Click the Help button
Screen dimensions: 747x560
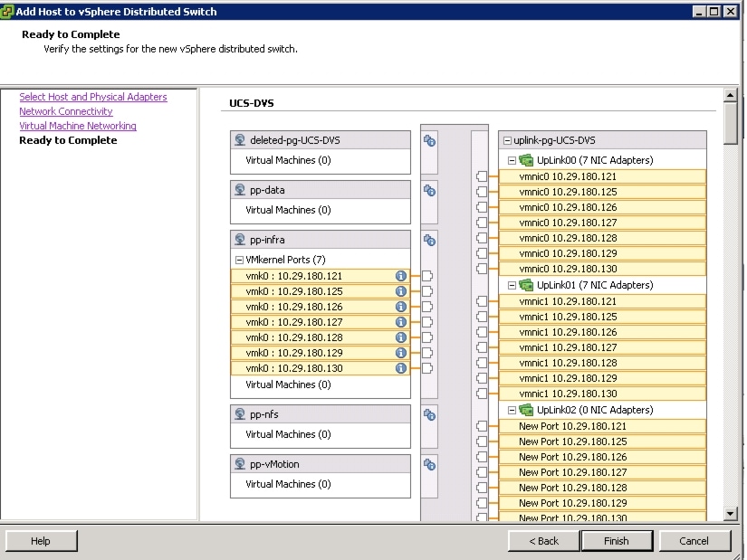click(41, 541)
